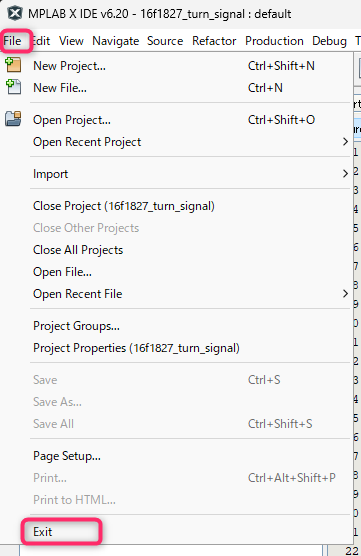Choose Exit from the File menu
361x556 pixels.
point(43,532)
